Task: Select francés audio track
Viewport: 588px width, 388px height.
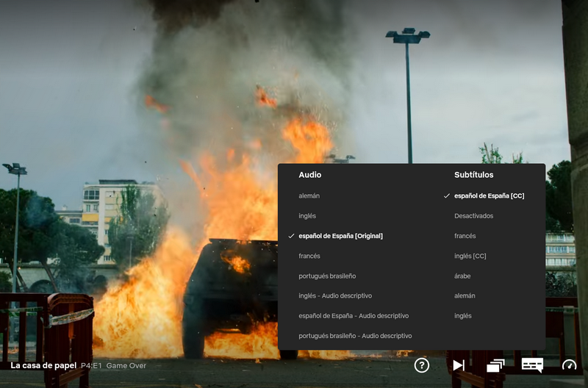Action: [x=309, y=256]
